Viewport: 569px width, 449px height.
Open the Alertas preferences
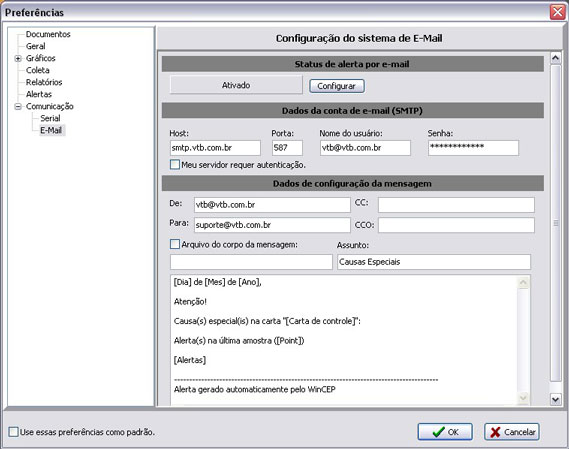point(38,94)
